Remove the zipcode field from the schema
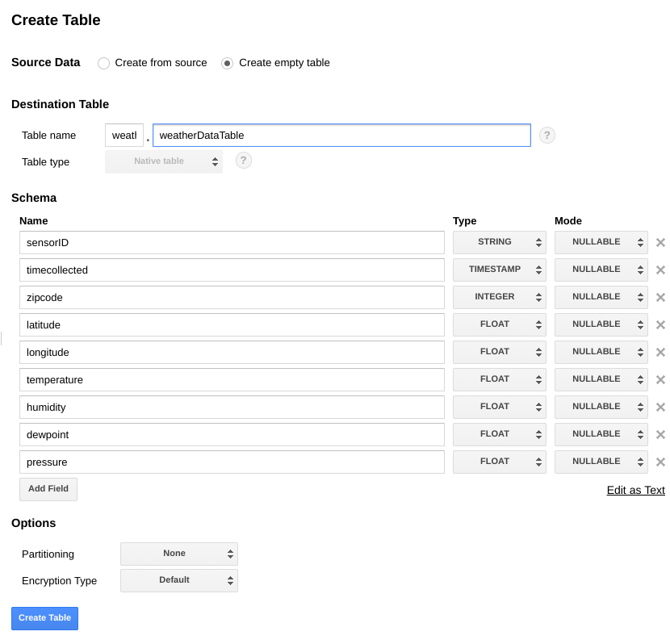 [x=660, y=297]
